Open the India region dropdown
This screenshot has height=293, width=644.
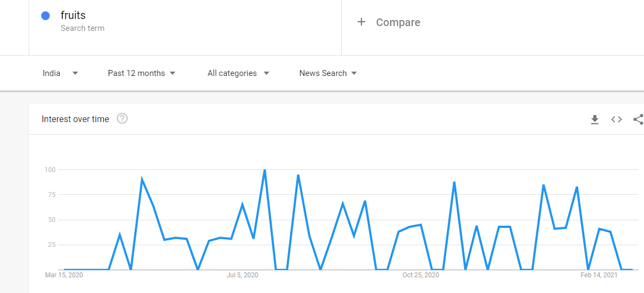[x=60, y=73]
